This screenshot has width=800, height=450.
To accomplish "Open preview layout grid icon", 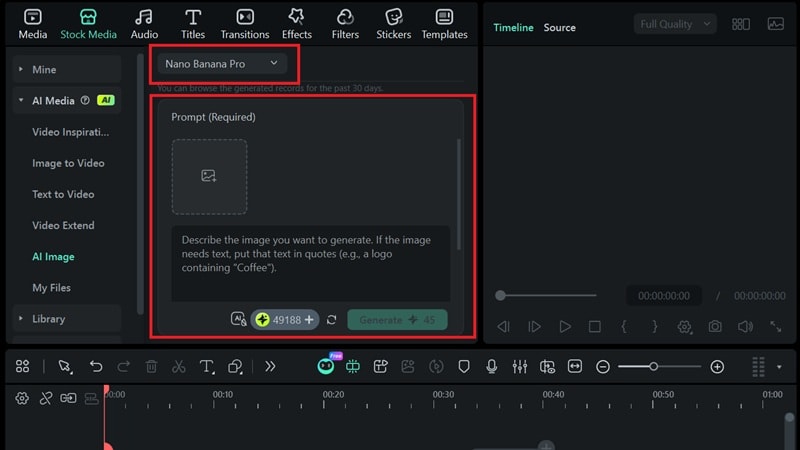I will [x=740, y=24].
